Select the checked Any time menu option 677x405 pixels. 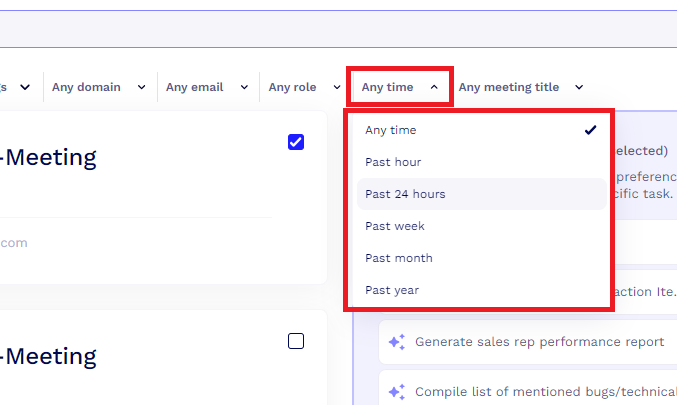[391, 130]
